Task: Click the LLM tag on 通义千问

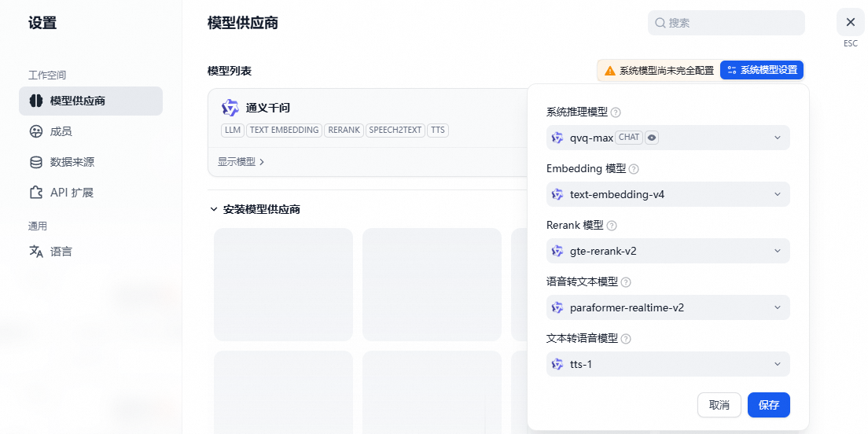Action: click(233, 130)
